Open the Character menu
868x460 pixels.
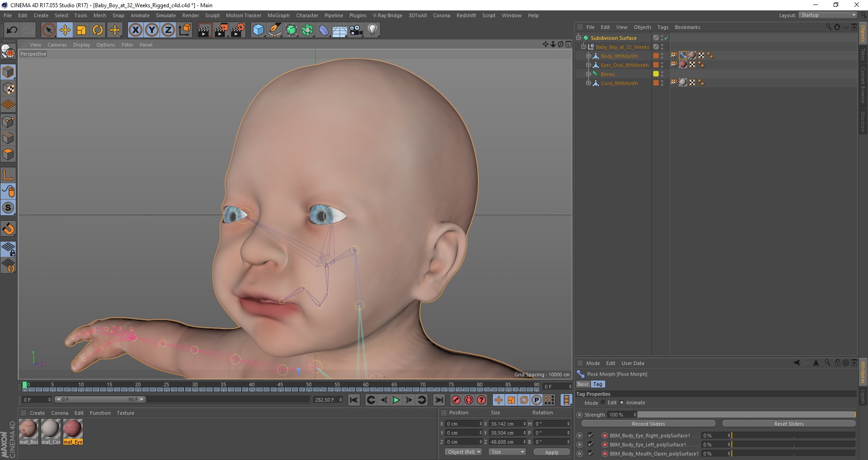tap(307, 15)
